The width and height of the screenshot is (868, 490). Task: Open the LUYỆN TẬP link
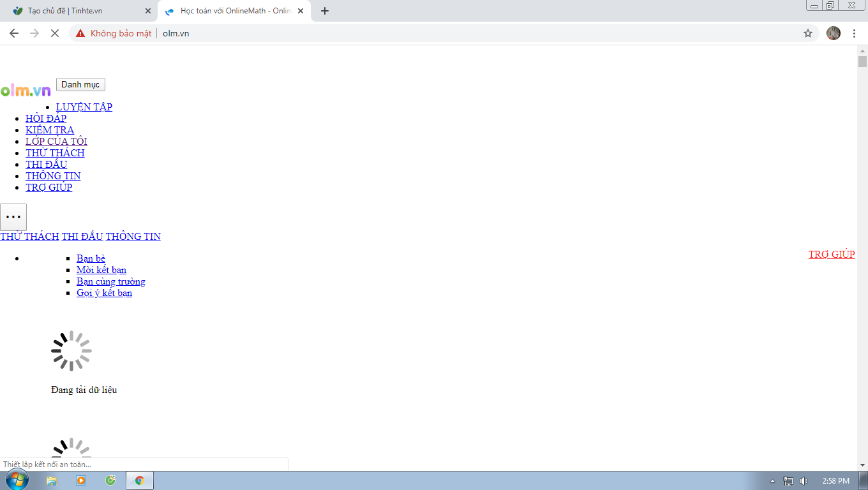tap(84, 107)
